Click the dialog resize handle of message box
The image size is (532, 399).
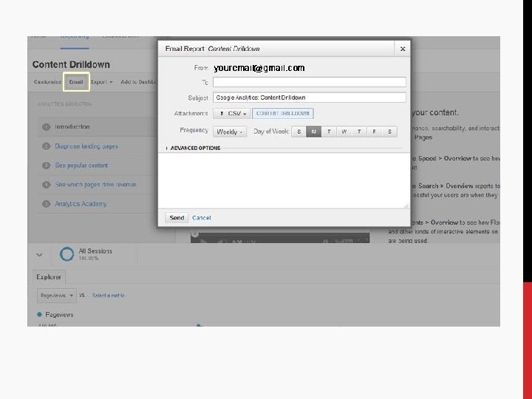(x=406, y=206)
